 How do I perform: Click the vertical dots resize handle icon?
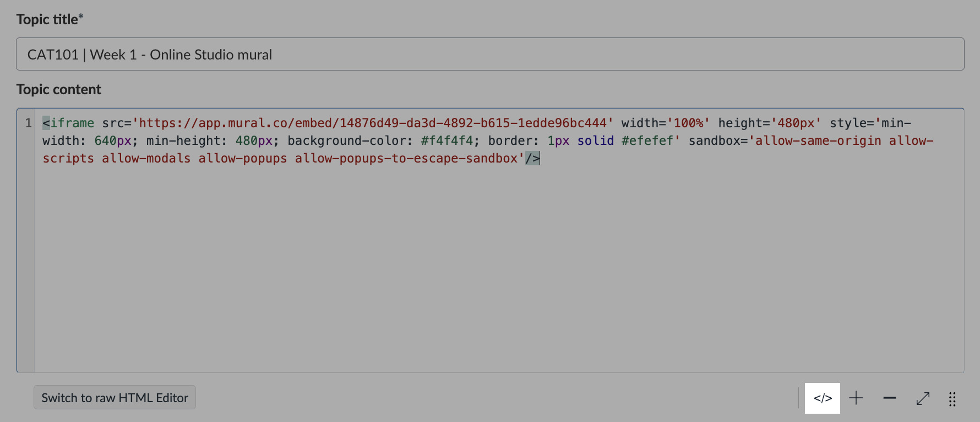coord(952,399)
